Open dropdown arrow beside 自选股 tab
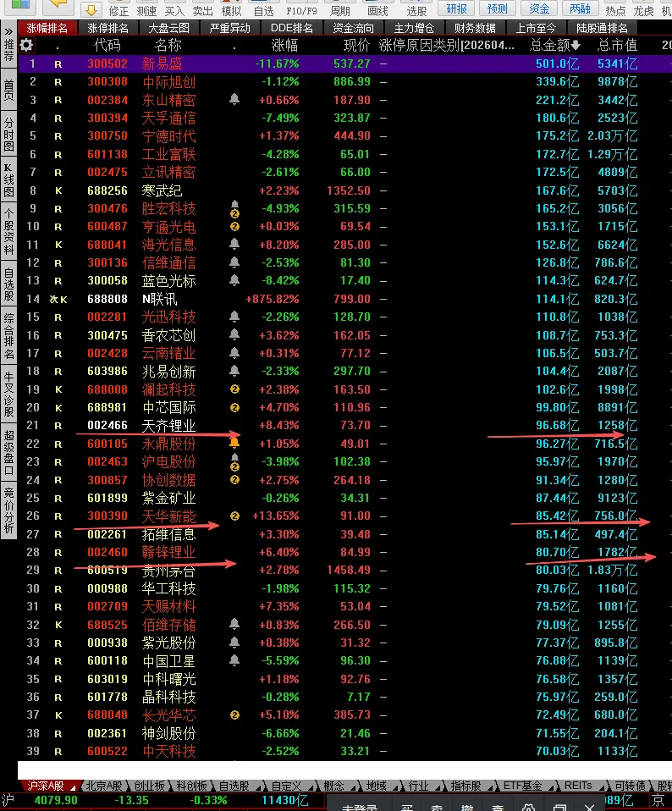The width and height of the screenshot is (672, 811). pyautogui.click(x=258, y=787)
